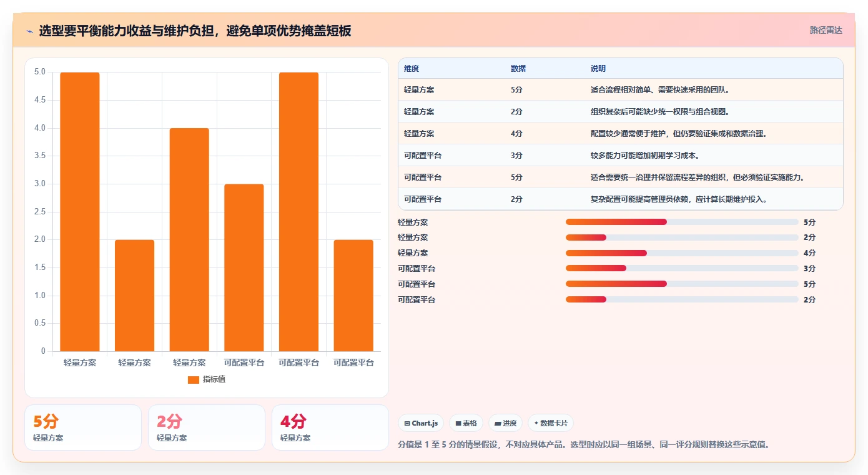
Task: Click the 数据卡片 tag chip
Action: (x=551, y=423)
